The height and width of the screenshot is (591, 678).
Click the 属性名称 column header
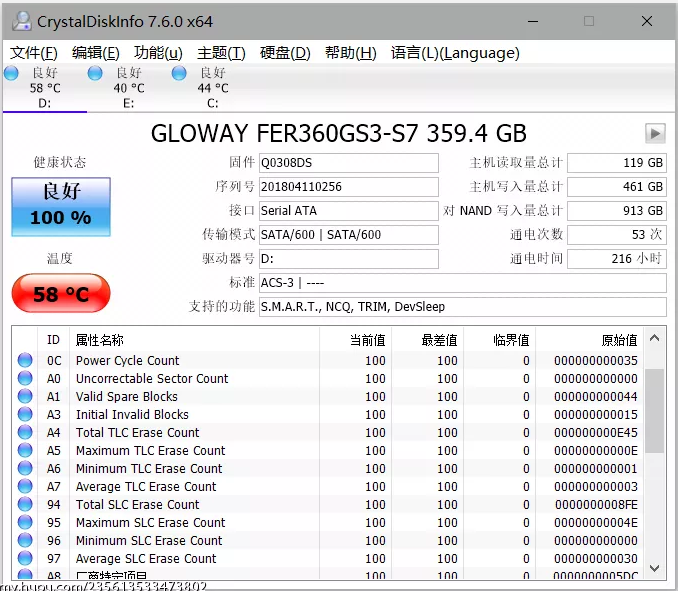pos(195,340)
